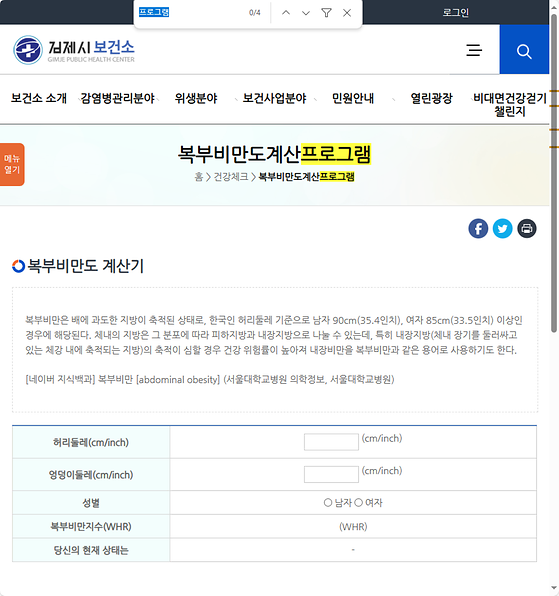Open 보건소 소개 menu
Screen dimensions: 559x596
(39, 98)
